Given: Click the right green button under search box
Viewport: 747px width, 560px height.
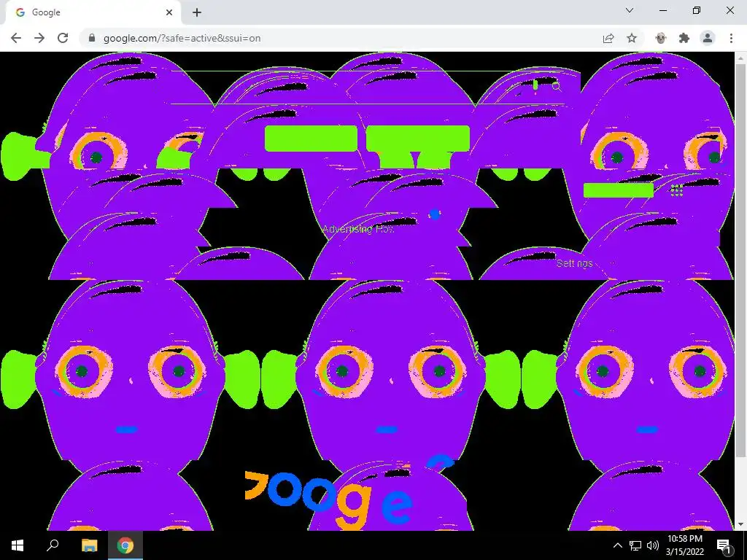Looking at the screenshot, I should [x=418, y=139].
